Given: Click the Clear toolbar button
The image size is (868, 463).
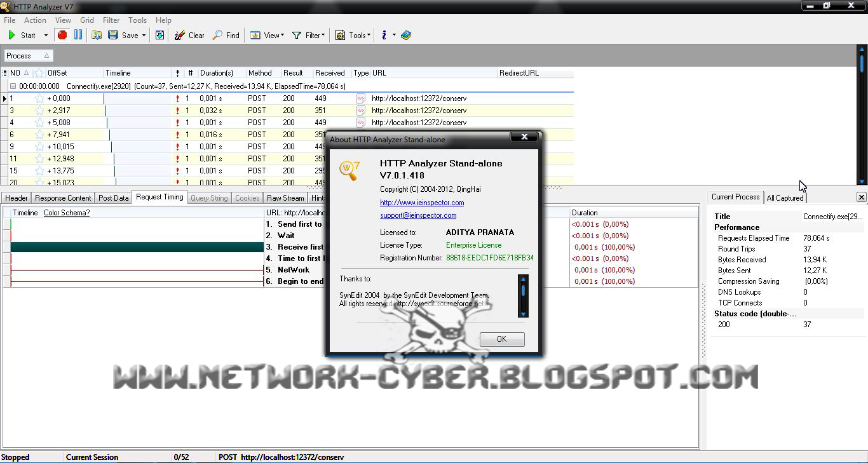Looking at the screenshot, I should pyautogui.click(x=189, y=36).
